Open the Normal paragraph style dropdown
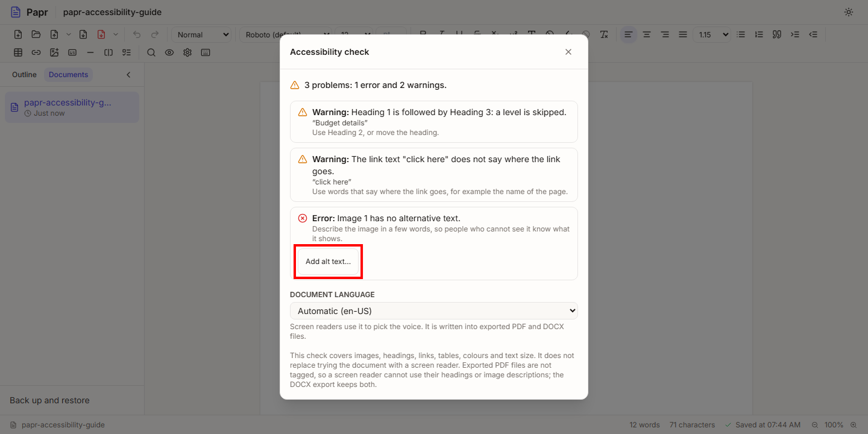The height and width of the screenshot is (434, 868). [203, 34]
